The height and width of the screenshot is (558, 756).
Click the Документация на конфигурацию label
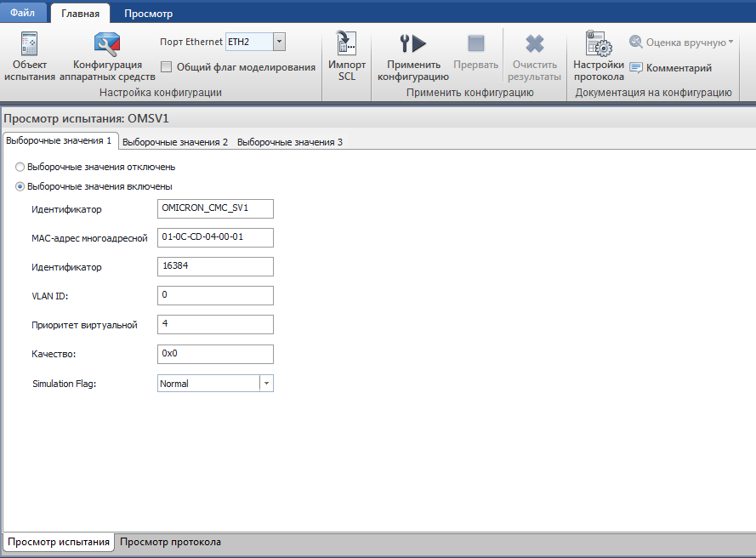pyautogui.click(x=653, y=93)
